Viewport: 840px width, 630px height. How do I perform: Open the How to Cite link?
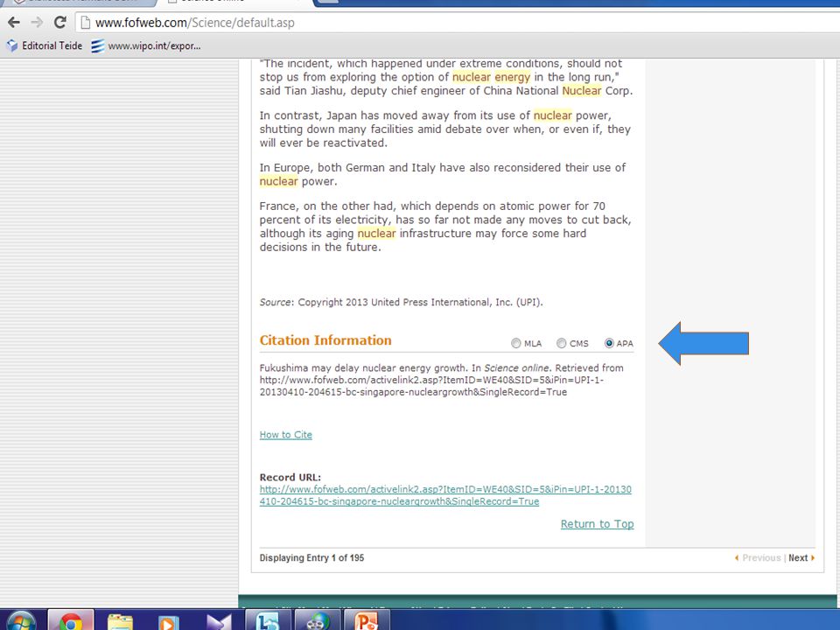pos(285,435)
